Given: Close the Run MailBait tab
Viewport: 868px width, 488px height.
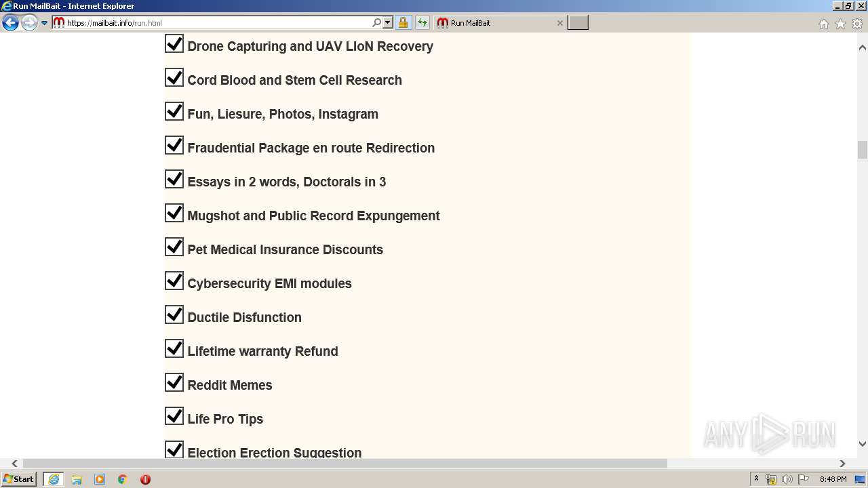Looking at the screenshot, I should click(x=560, y=23).
